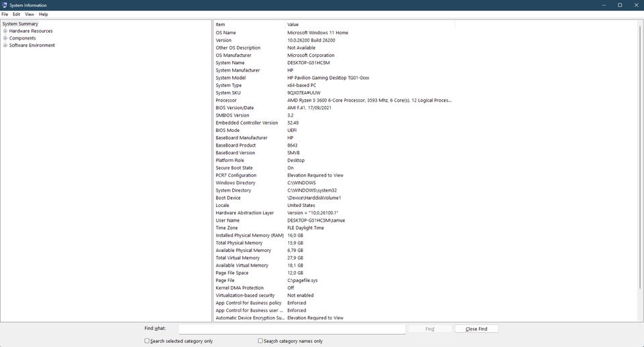
Task: Select the OS Manufacturer row
Action: tap(334, 56)
